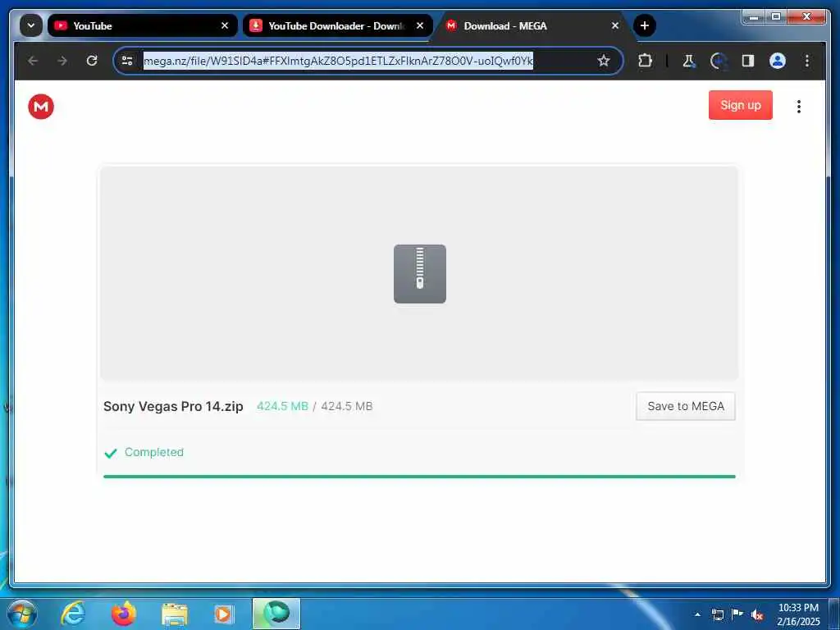Minimize the browser window
Image resolution: width=840 pixels, height=630 pixels.
click(754, 18)
